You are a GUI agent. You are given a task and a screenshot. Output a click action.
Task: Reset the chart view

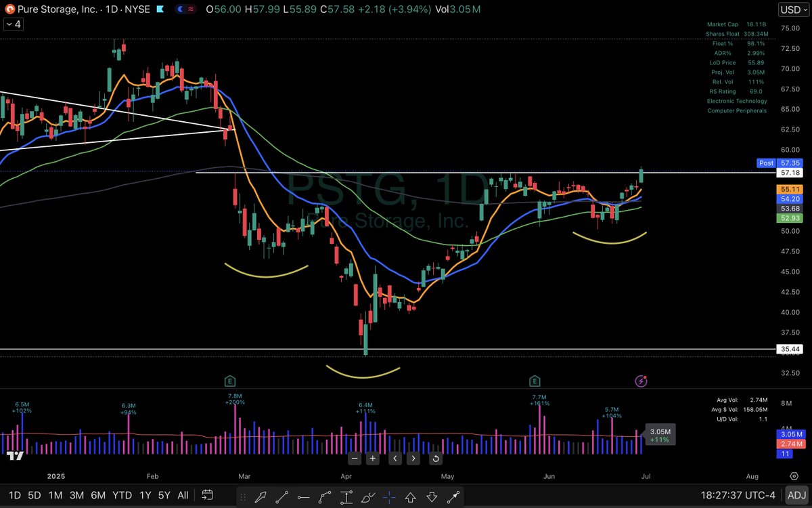pyautogui.click(x=436, y=459)
